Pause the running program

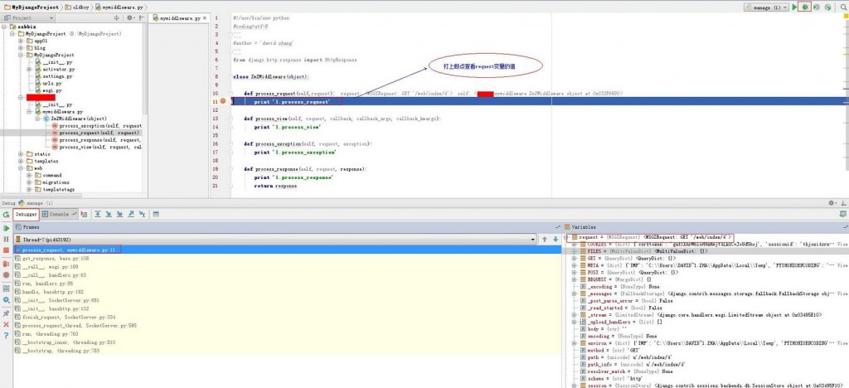[6, 239]
